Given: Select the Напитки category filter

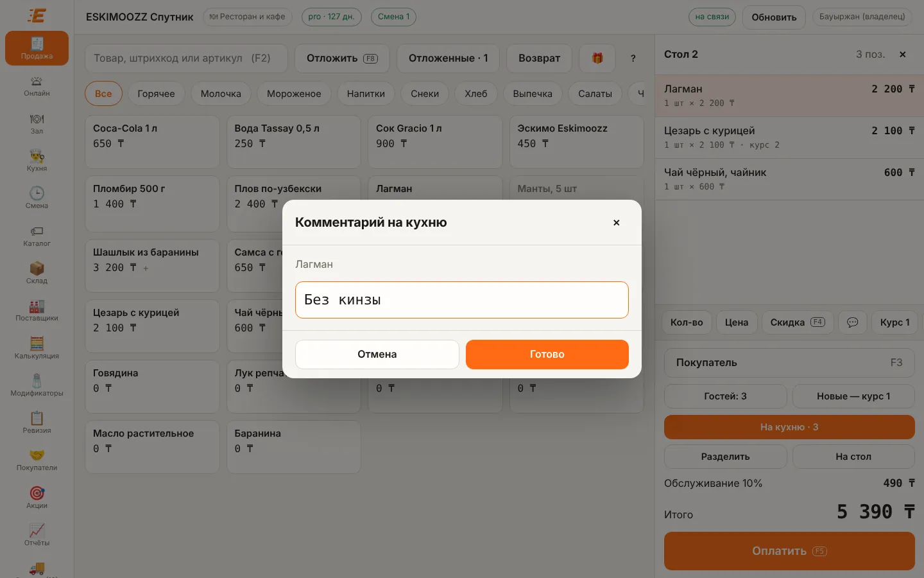Looking at the screenshot, I should point(366,94).
